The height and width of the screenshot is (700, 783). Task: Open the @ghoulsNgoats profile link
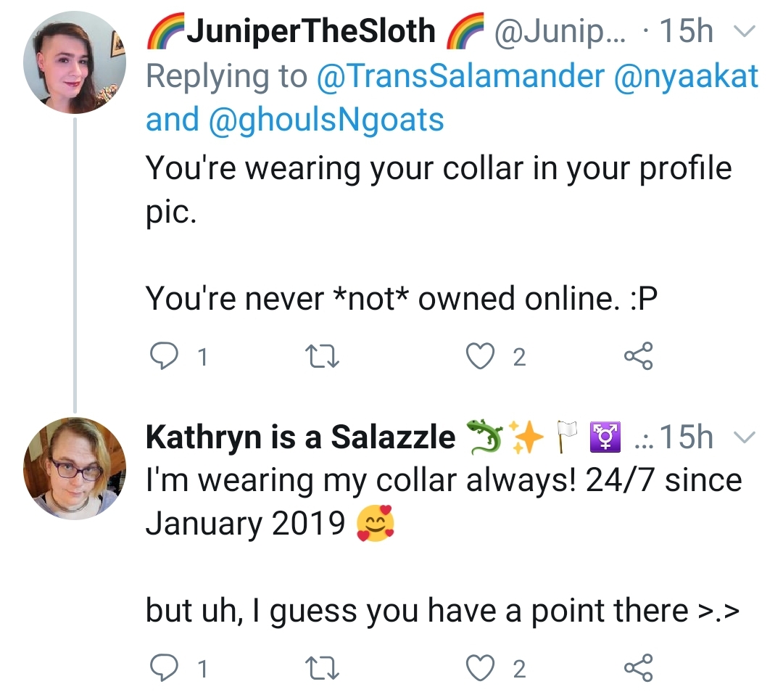tap(326, 120)
